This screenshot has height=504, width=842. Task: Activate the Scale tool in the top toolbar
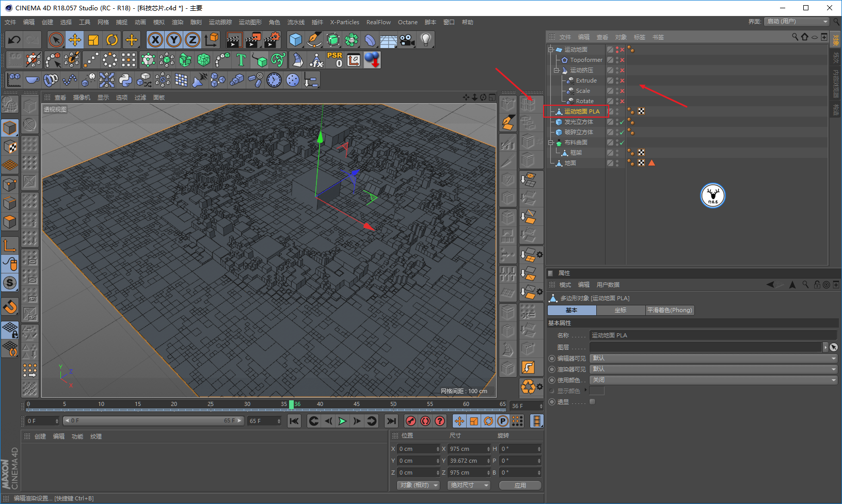(x=93, y=40)
